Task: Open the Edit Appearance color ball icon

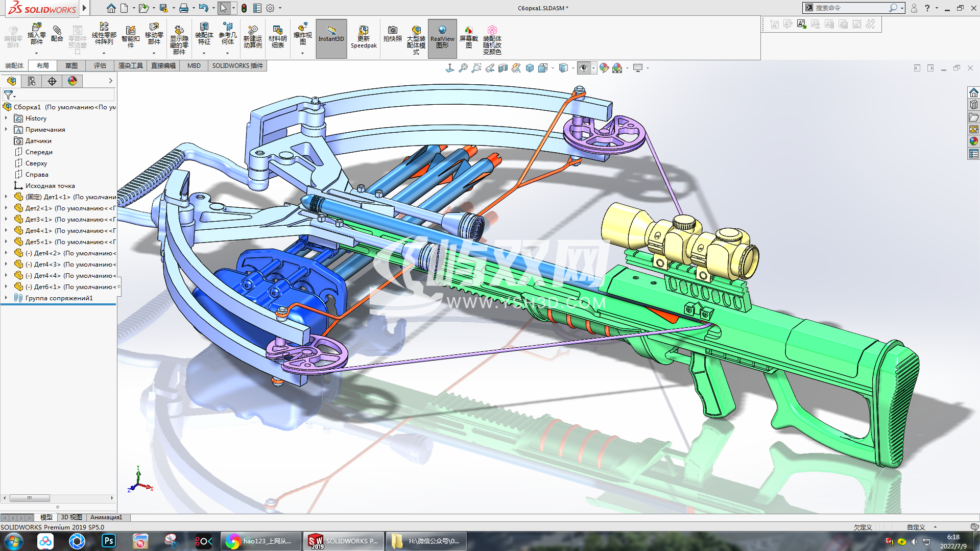Action: coord(604,68)
